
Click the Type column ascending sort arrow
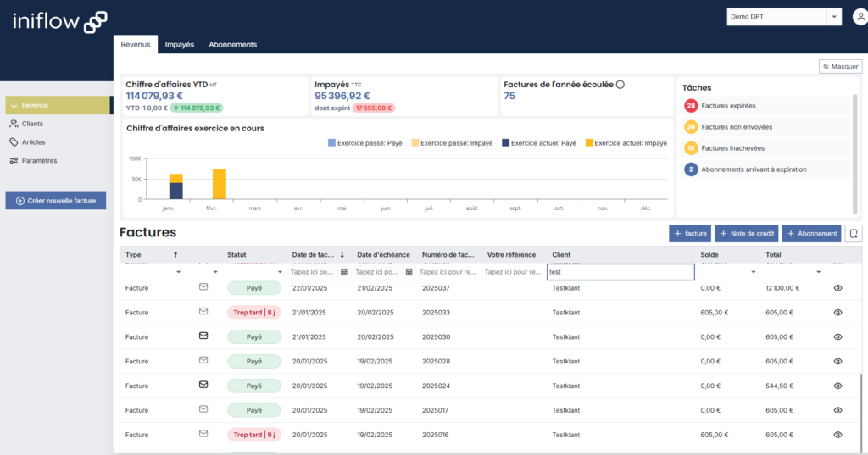tap(175, 255)
